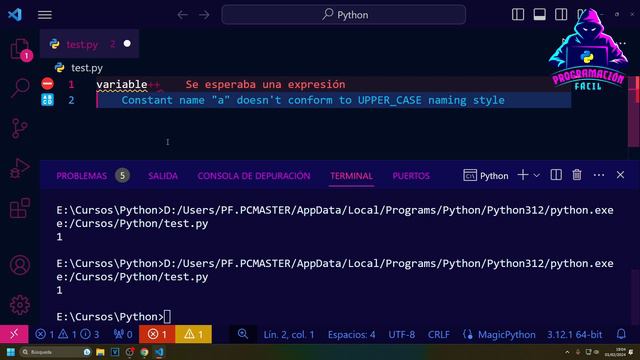Click the unsaved dot on the test.py tab
This screenshot has height=360, width=640.
pyautogui.click(x=127, y=44)
